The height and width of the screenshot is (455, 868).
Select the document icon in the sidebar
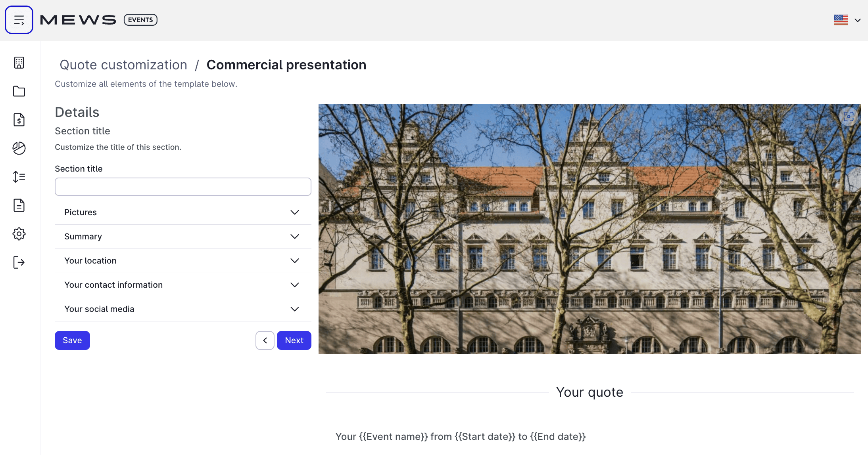pos(19,205)
